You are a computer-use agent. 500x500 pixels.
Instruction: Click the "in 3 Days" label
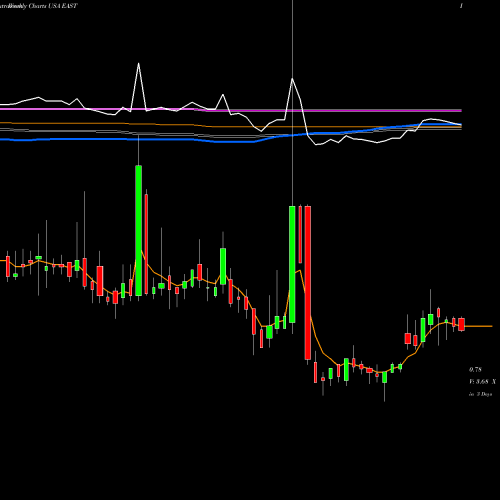pos(480,394)
